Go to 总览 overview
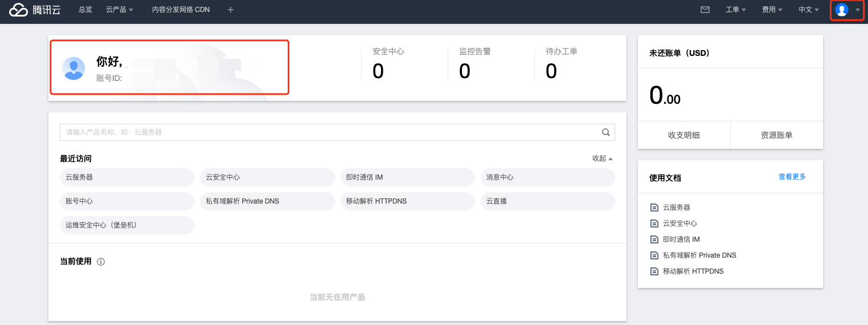Viewport: 868px width, 325px height. tap(85, 10)
